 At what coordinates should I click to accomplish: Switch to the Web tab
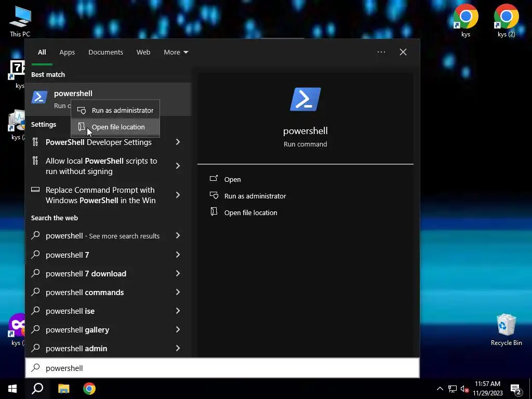pyautogui.click(x=143, y=52)
